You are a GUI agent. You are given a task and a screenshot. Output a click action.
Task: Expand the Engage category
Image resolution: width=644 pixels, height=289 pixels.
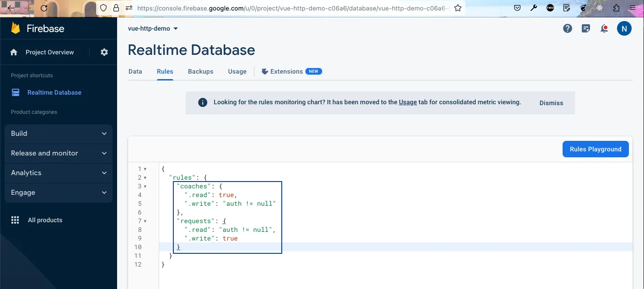(59, 193)
